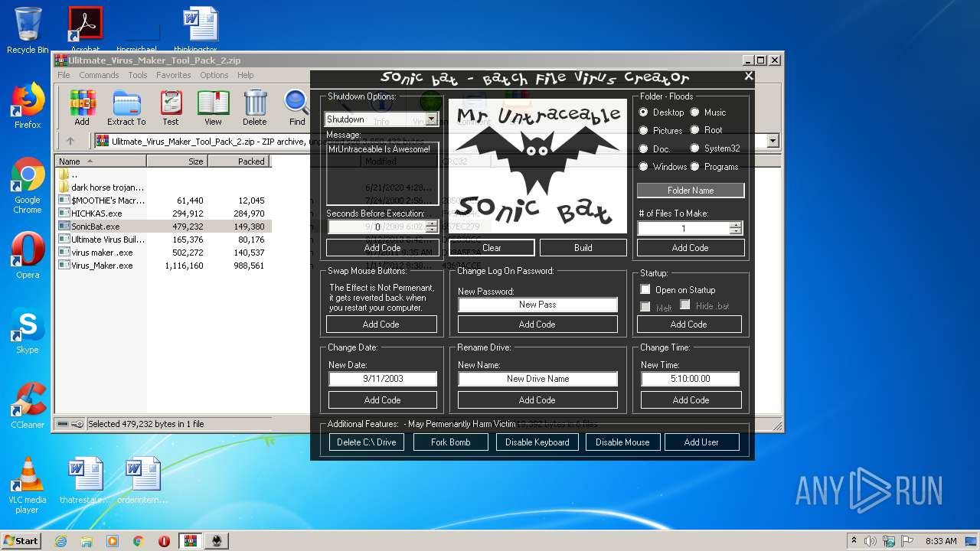The width and height of the screenshot is (980, 551).
Task: Sort WinRAR list by Name column
Action: (x=101, y=161)
